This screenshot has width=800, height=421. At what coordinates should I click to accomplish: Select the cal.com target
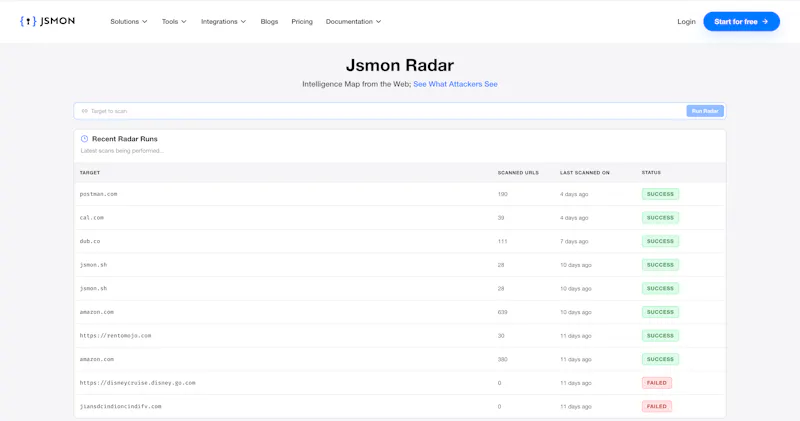point(92,218)
